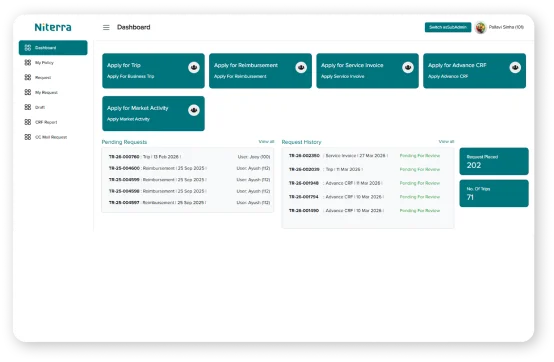Viewport: 554px width, 362px height.
Task: Click the Switch to SubAdmin button
Action: tap(448, 27)
